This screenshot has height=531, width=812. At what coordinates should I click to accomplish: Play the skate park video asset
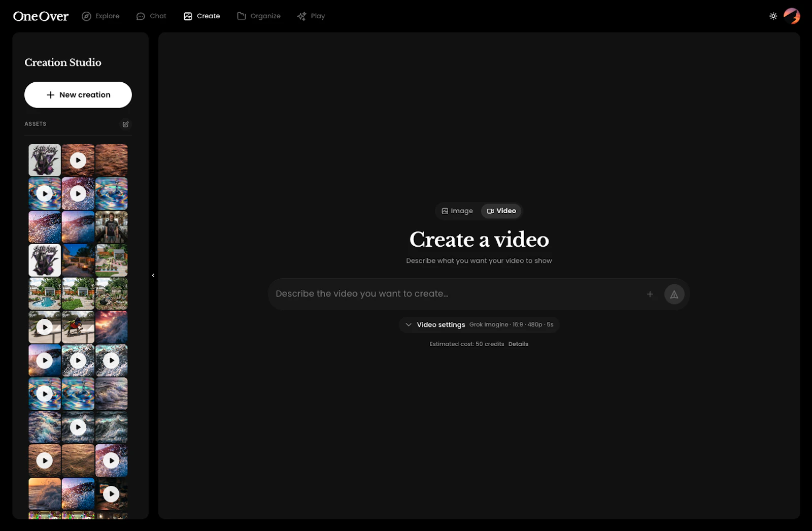[45, 327]
